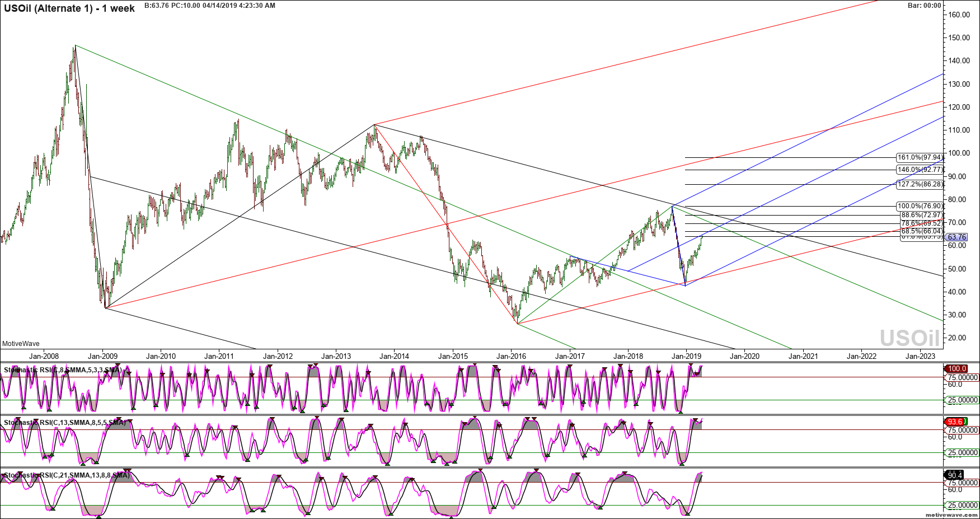This screenshot has width=980, height=519.
Task: Click the 90.4 value tag of the third Stochastic RSI
Action: pyautogui.click(x=955, y=475)
